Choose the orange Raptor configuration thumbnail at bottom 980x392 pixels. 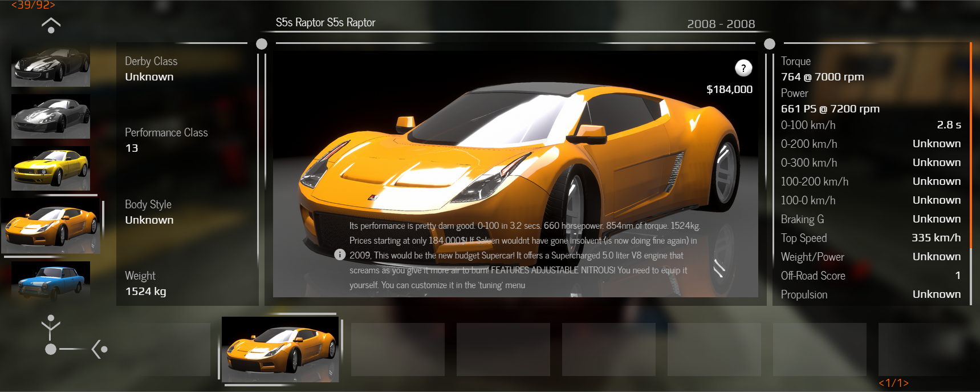point(280,349)
